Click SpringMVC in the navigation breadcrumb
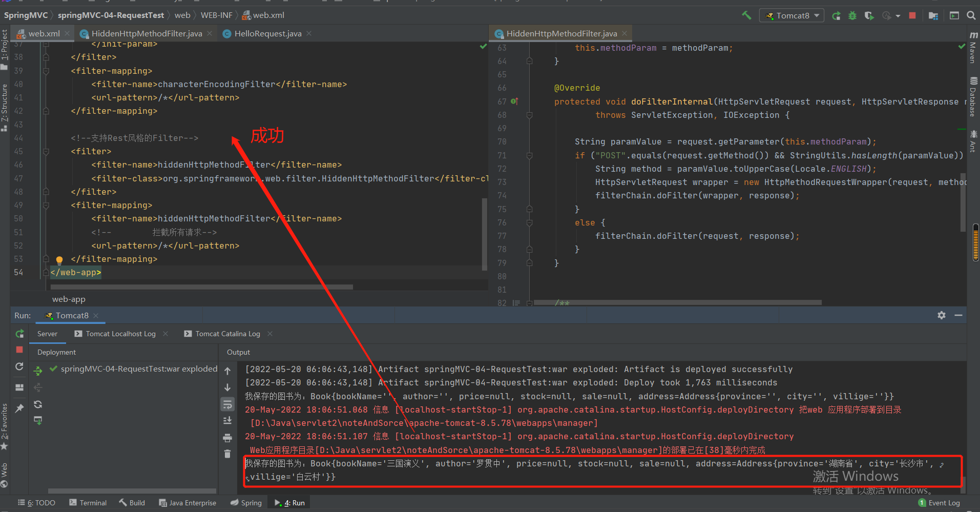980x512 pixels. click(x=26, y=15)
